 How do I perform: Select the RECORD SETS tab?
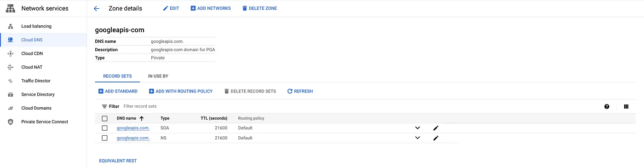pos(117,76)
